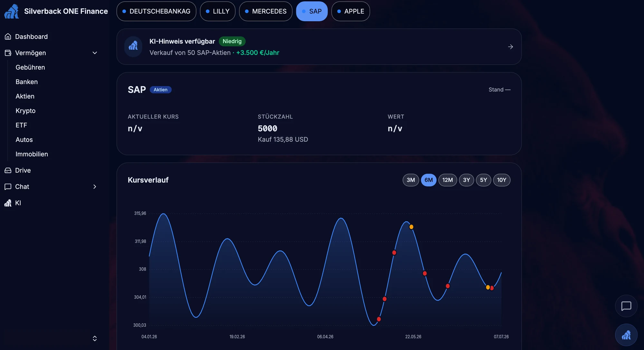Click the speech bubble icon beside Chat
The width and height of the screenshot is (644, 350).
[x=8, y=187]
